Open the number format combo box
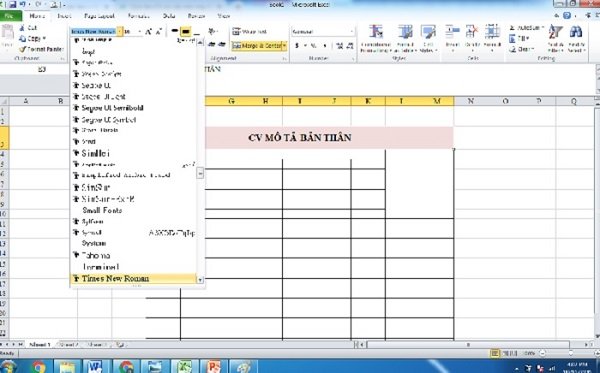Screen dimensions: 600x373 point(323,32)
